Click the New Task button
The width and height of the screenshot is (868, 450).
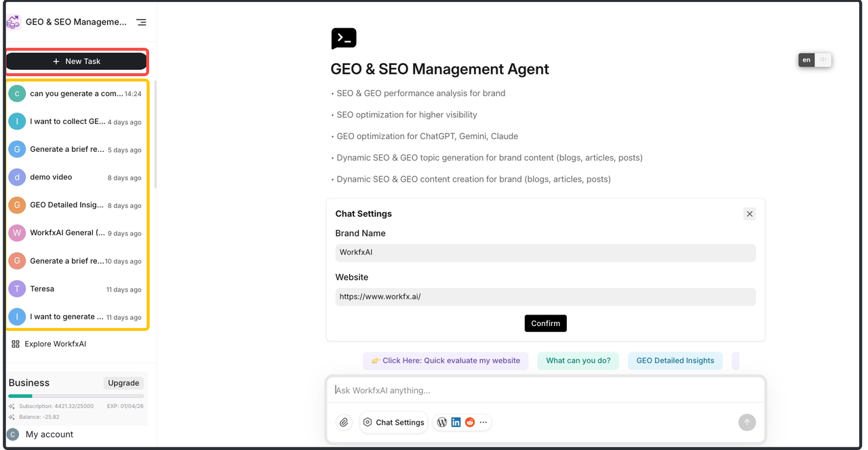(x=77, y=62)
